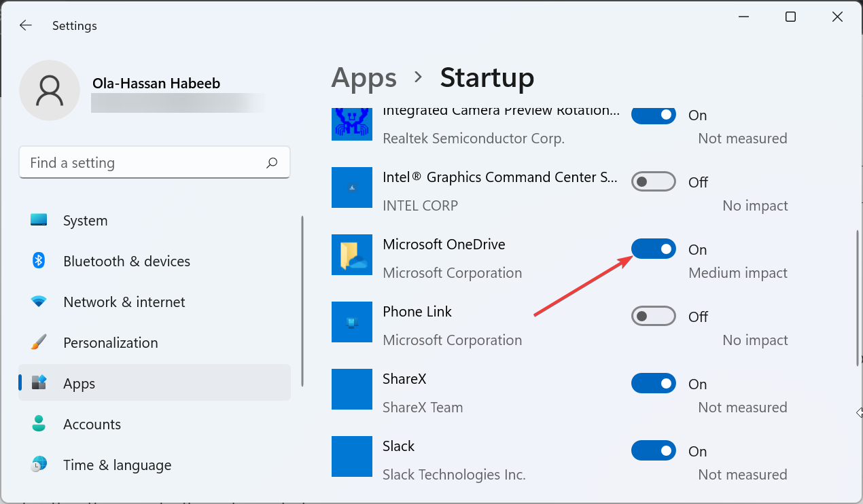Screen dimensions: 863x504
Task: Open Personalization settings
Action: pos(155,342)
